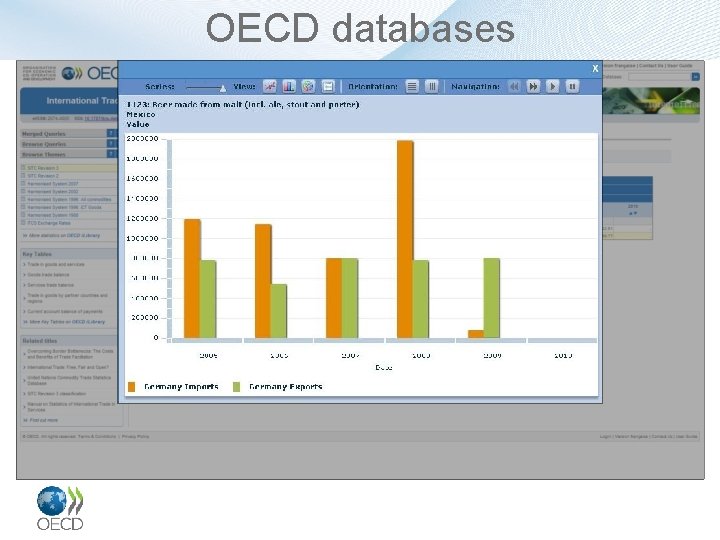Click the Germany Imports legend label
720x540 pixels.
(181, 387)
